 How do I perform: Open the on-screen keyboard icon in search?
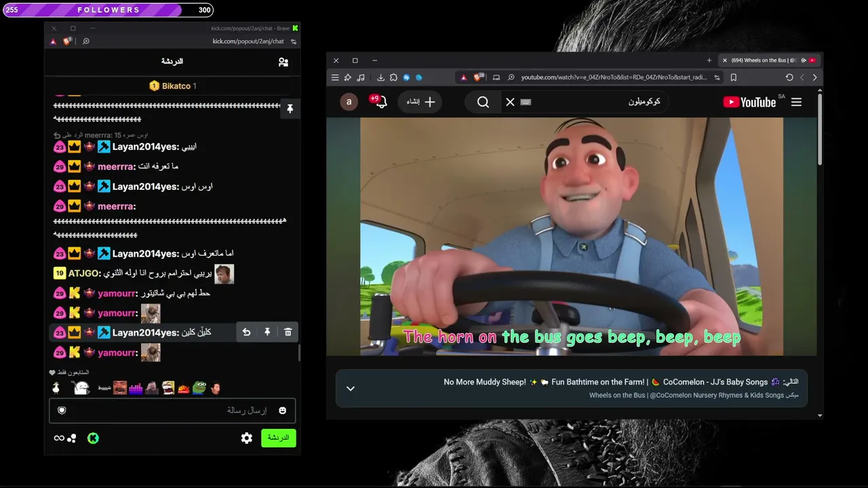526,102
